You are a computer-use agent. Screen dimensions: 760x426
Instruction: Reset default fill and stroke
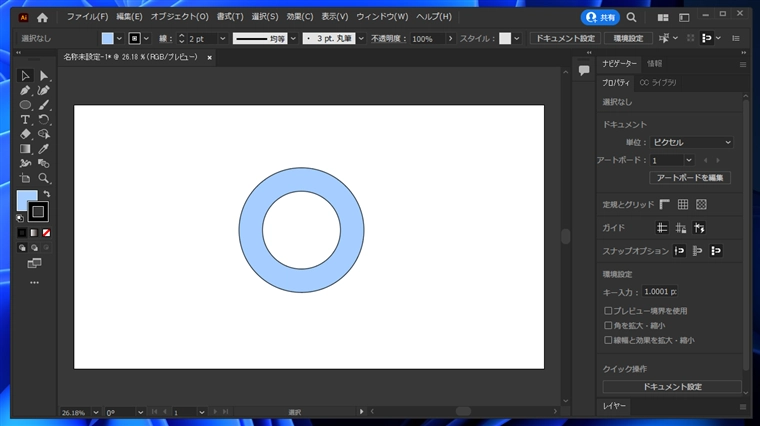pyautogui.click(x=20, y=219)
